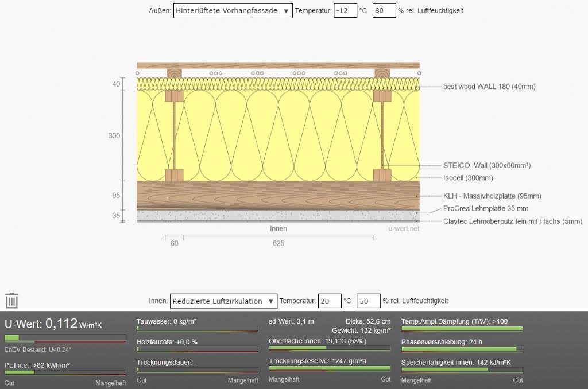Click the Trocknungsreserve: 1247 g/m²a value
Viewport: 588px width, 389px height.
tap(318, 361)
